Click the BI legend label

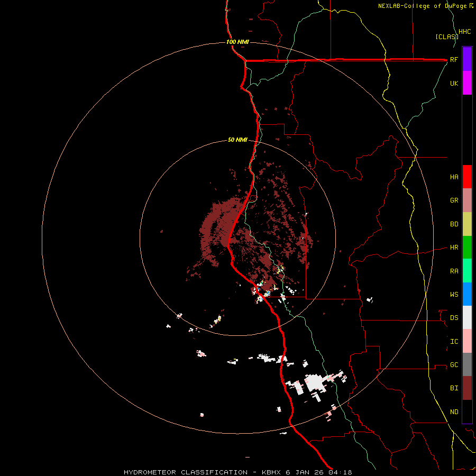pos(454,388)
